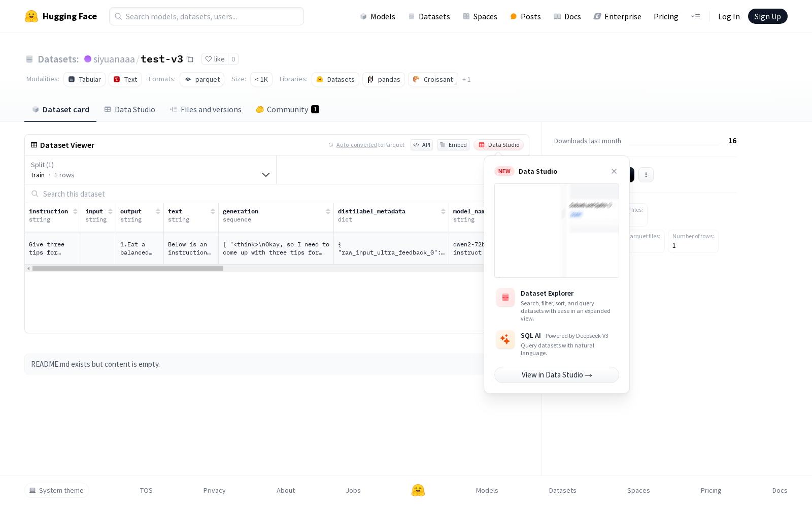Click the Models footer link

pos(487,490)
